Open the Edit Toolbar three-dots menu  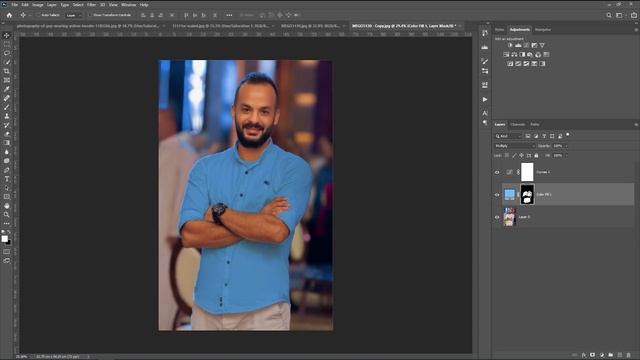click(x=7, y=223)
